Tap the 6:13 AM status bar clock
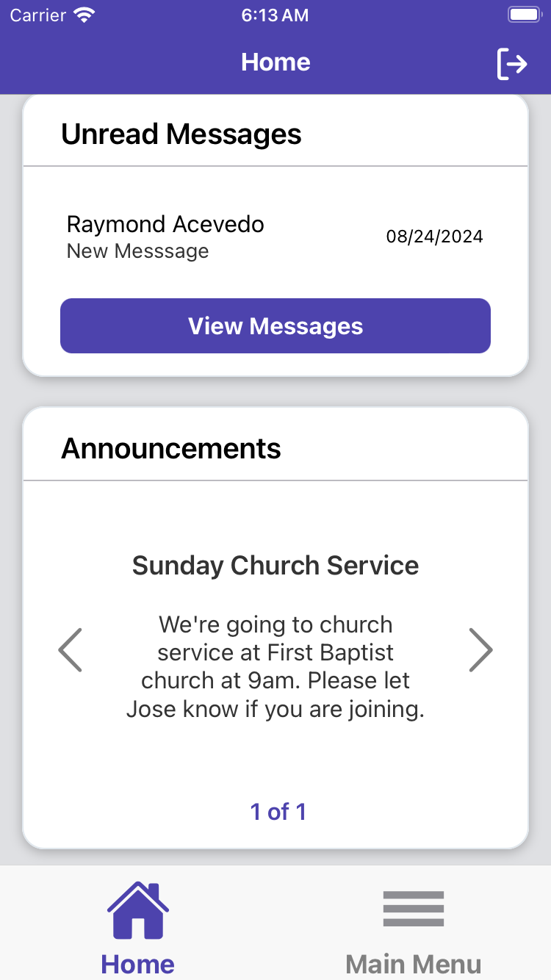The height and width of the screenshot is (980, 551). 275,15
